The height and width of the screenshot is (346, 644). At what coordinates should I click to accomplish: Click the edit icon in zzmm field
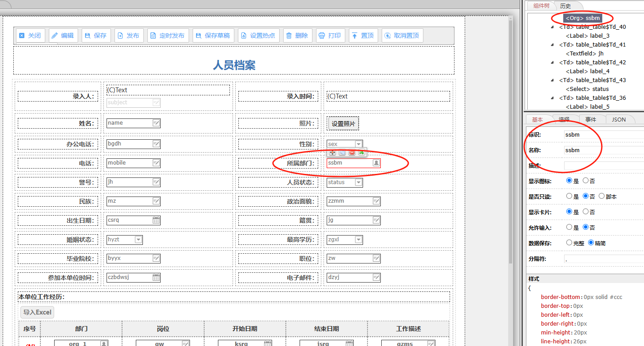(376, 201)
